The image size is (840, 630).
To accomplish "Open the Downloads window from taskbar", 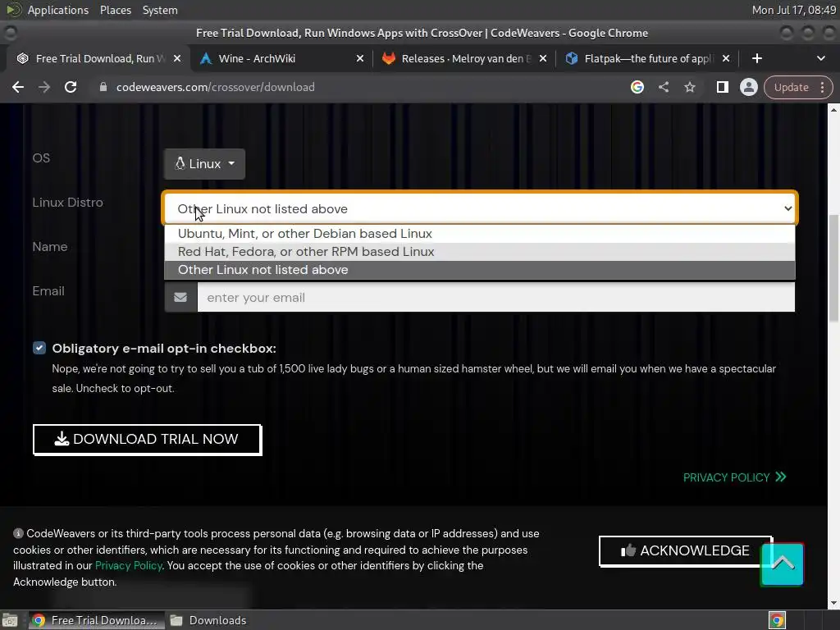I will 208,620.
